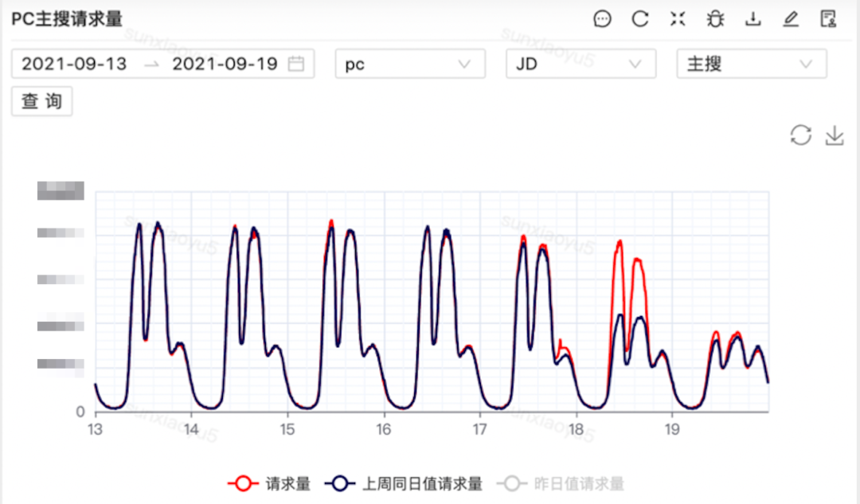Click x-axis label 13
This screenshot has width=860, height=504.
coord(95,429)
